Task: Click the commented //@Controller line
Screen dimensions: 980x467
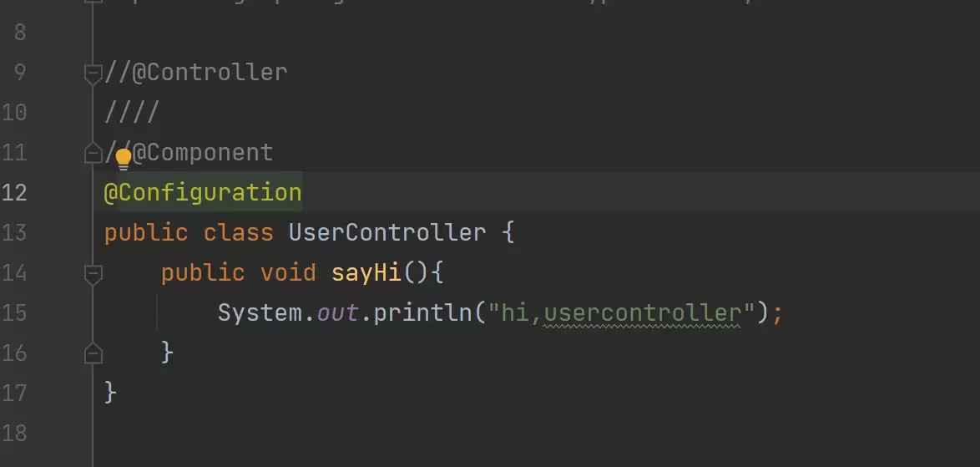Action: click(x=195, y=73)
